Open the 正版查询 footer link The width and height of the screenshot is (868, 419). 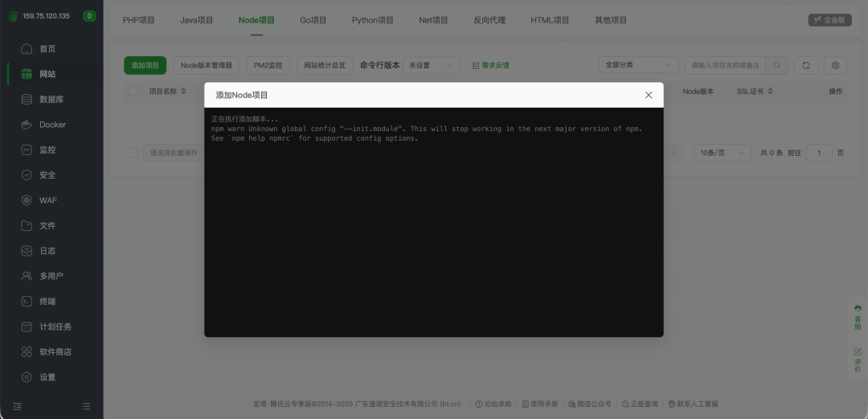click(640, 404)
